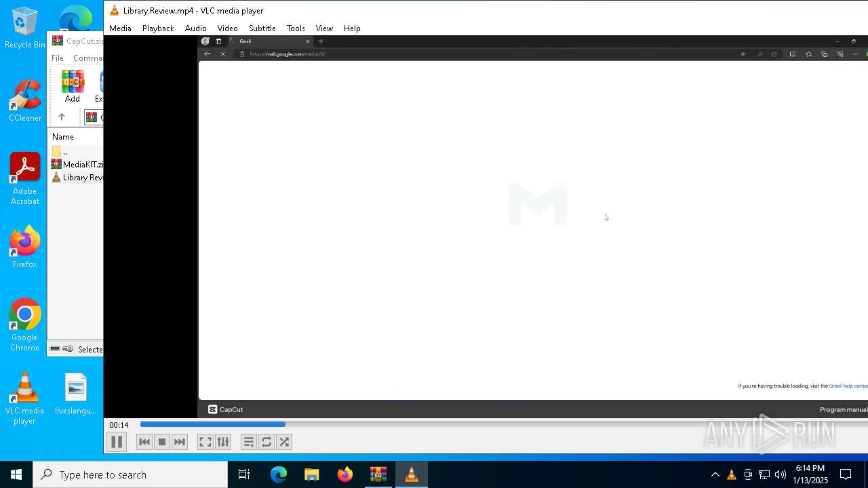Open the Help menu in VLC
This screenshot has height=488, width=868.
click(x=352, y=28)
